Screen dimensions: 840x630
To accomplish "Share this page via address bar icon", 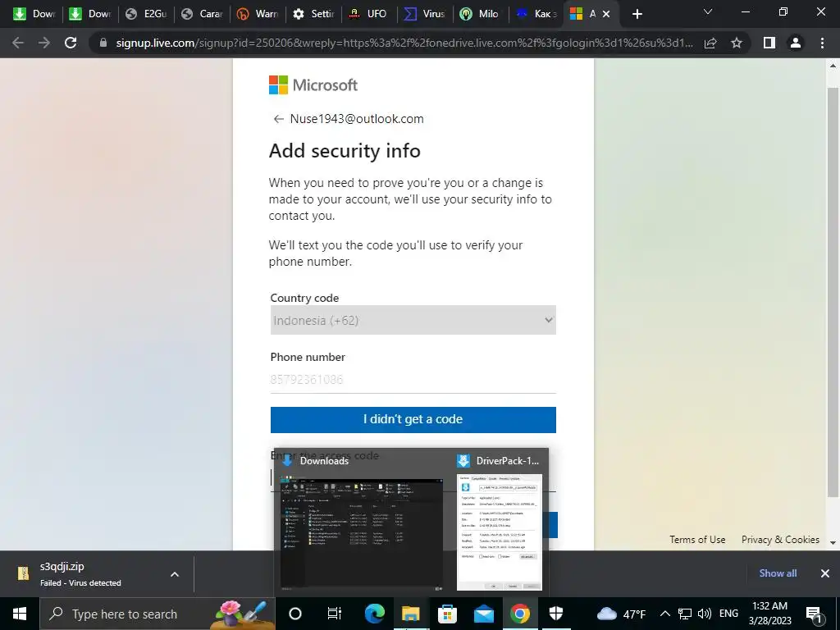I will click(x=710, y=43).
